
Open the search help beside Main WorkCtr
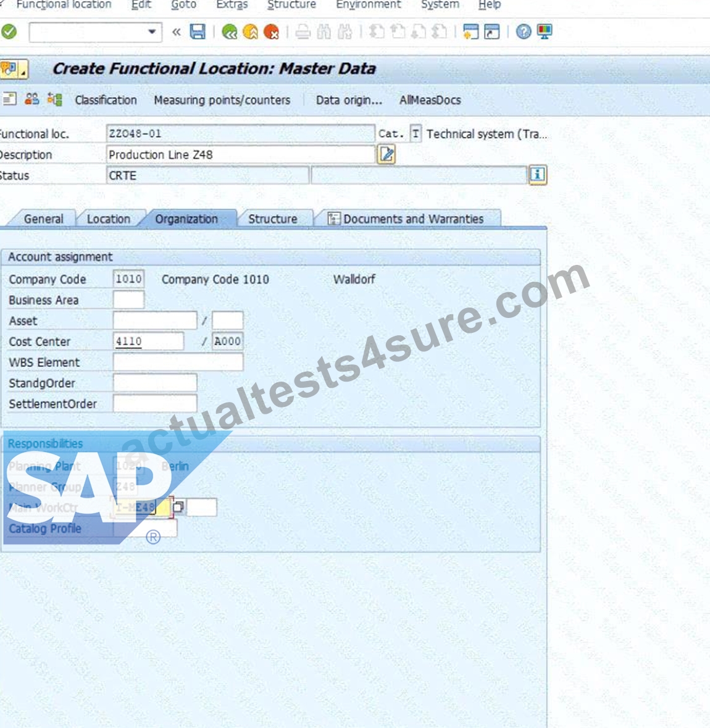pyautogui.click(x=179, y=507)
